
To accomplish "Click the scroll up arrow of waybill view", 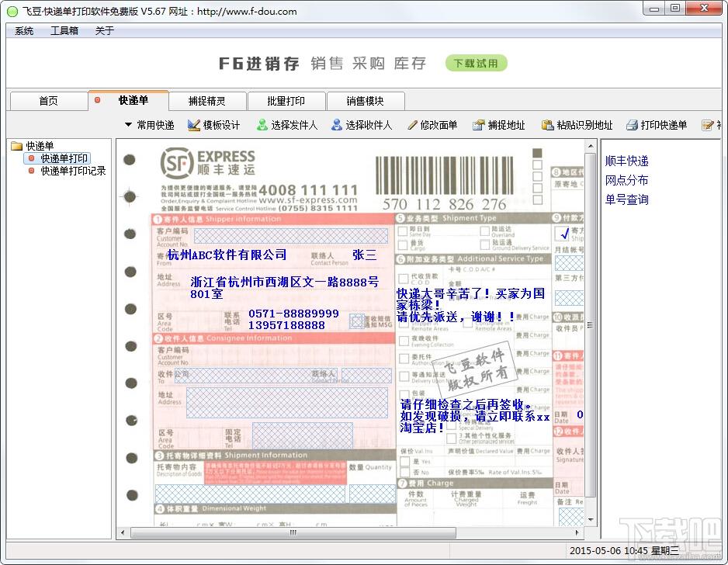I will 590,145.
